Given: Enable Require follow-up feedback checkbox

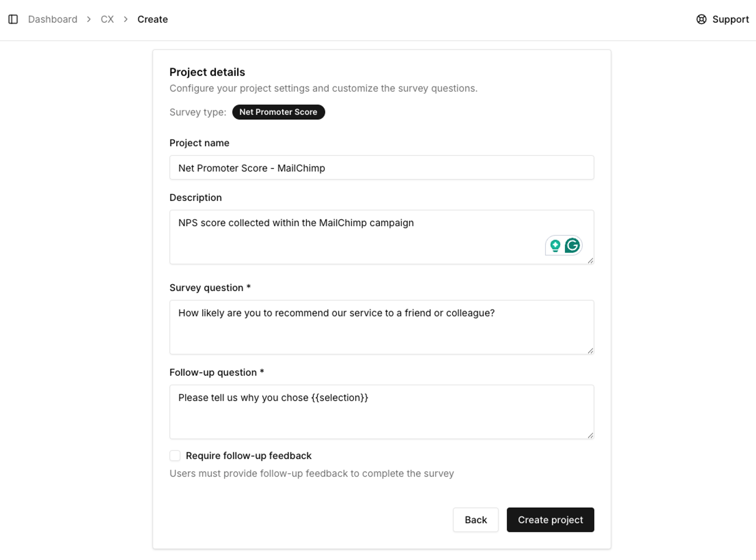Looking at the screenshot, I should [175, 456].
